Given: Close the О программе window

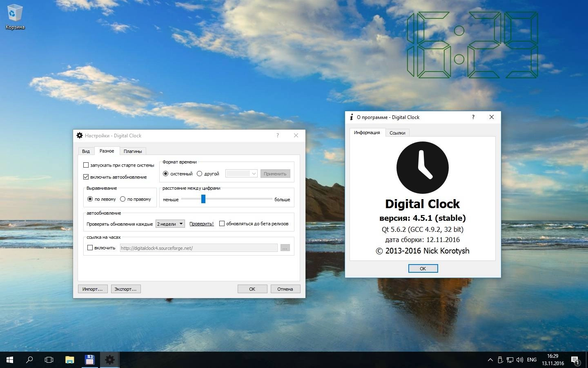Looking at the screenshot, I should 492,117.
